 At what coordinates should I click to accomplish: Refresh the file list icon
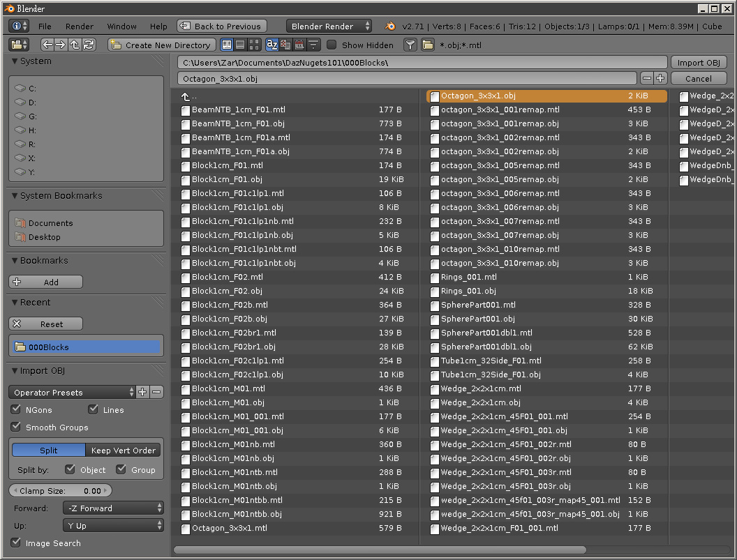point(89,45)
